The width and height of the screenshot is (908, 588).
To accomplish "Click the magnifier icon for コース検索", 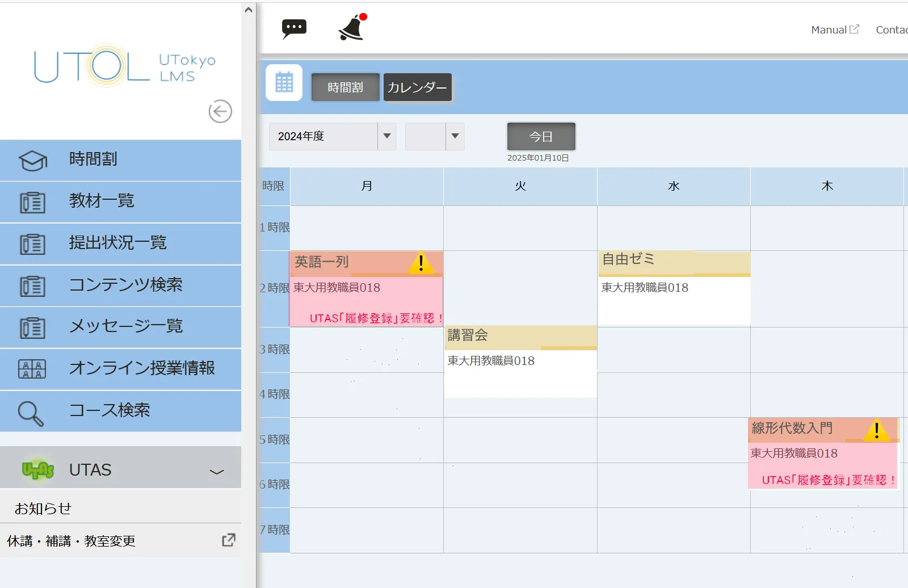I will (31, 413).
